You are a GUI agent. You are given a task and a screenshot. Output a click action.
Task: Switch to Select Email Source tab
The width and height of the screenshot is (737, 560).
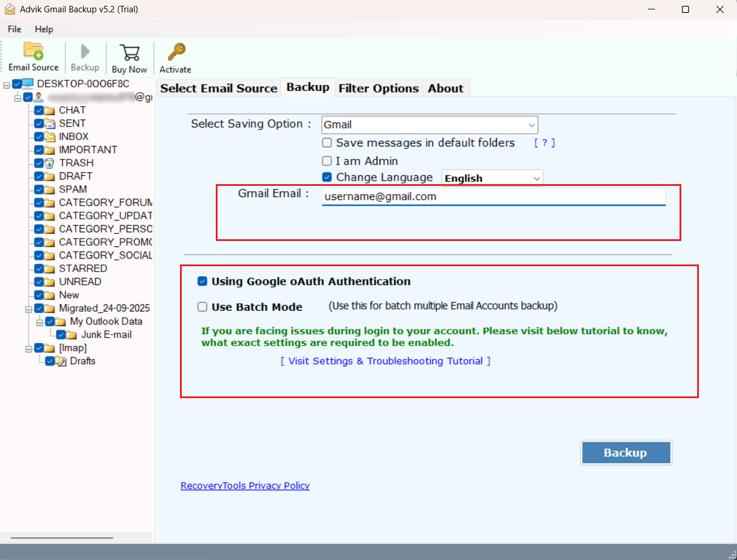click(219, 88)
